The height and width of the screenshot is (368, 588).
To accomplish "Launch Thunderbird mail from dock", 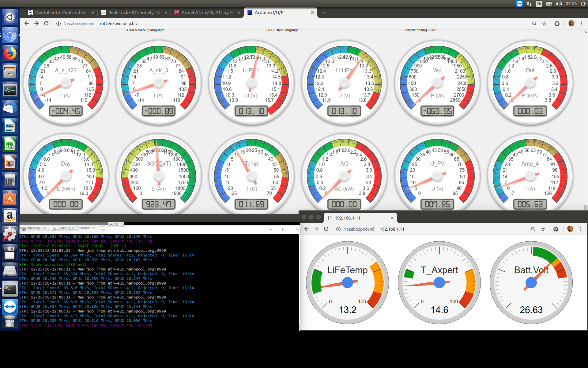I will pyautogui.click(x=10, y=108).
